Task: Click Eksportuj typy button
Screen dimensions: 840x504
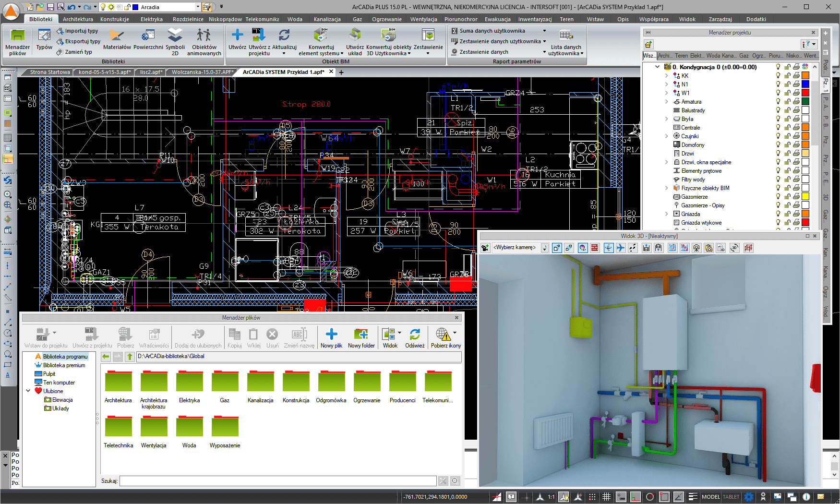Action: tap(78, 41)
